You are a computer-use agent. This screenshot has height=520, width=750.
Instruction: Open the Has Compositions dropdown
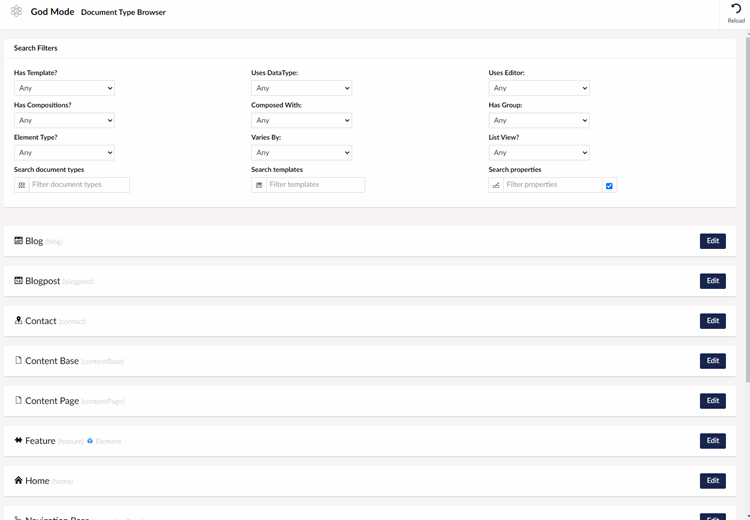click(x=64, y=120)
